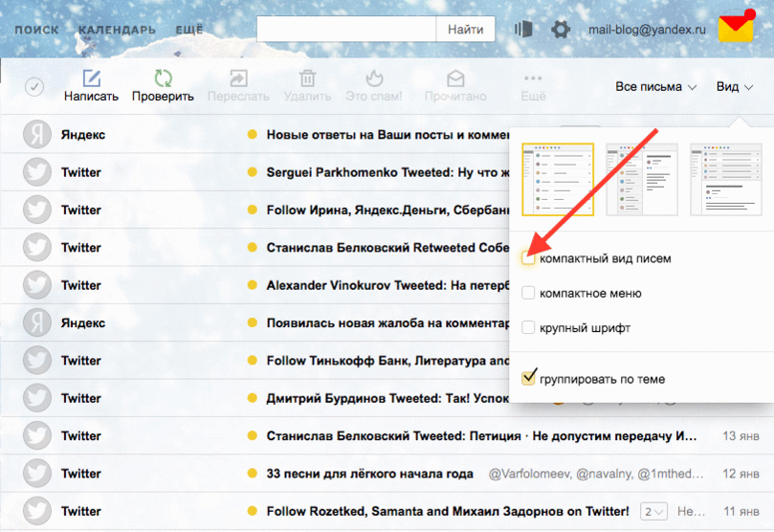The height and width of the screenshot is (532, 774).
Task: Open the Все письма filter dropdown
Action: [655, 87]
